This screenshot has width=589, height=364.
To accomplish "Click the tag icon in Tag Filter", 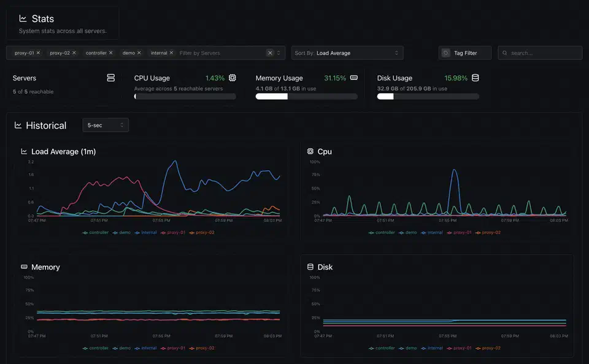I will [x=445, y=53].
